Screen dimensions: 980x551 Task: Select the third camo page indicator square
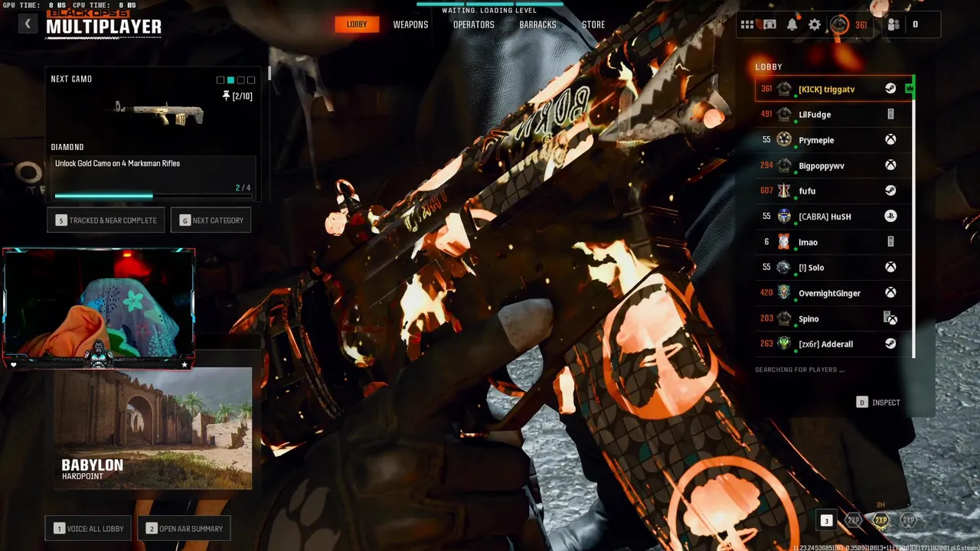pos(240,80)
